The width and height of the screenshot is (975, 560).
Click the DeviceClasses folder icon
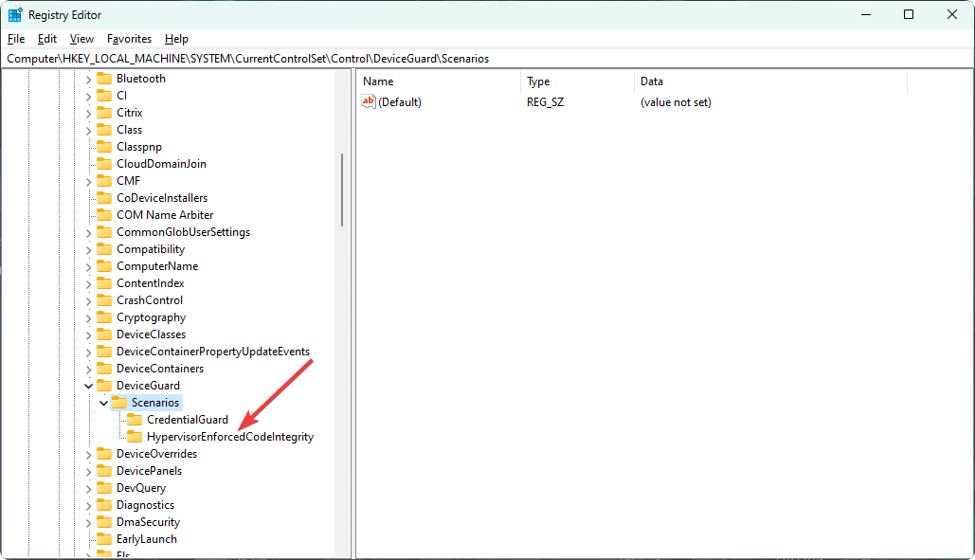pyautogui.click(x=104, y=334)
